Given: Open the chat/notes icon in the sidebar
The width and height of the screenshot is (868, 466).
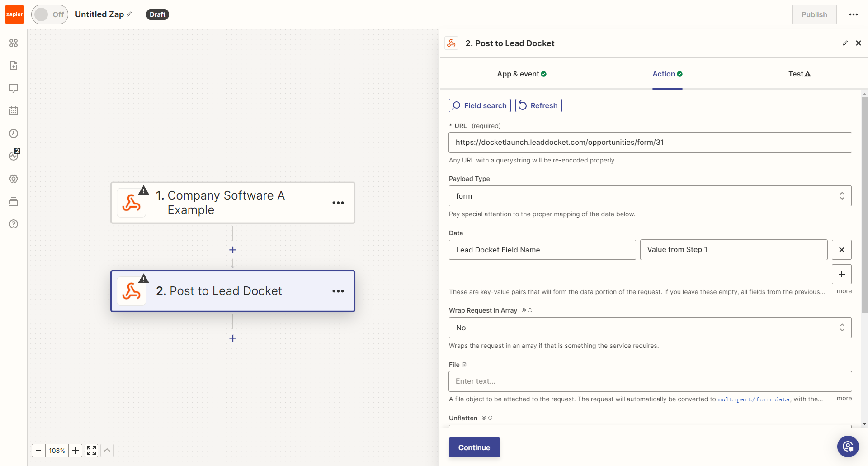Looking at the screenshot, I should (x=14, y=88).
